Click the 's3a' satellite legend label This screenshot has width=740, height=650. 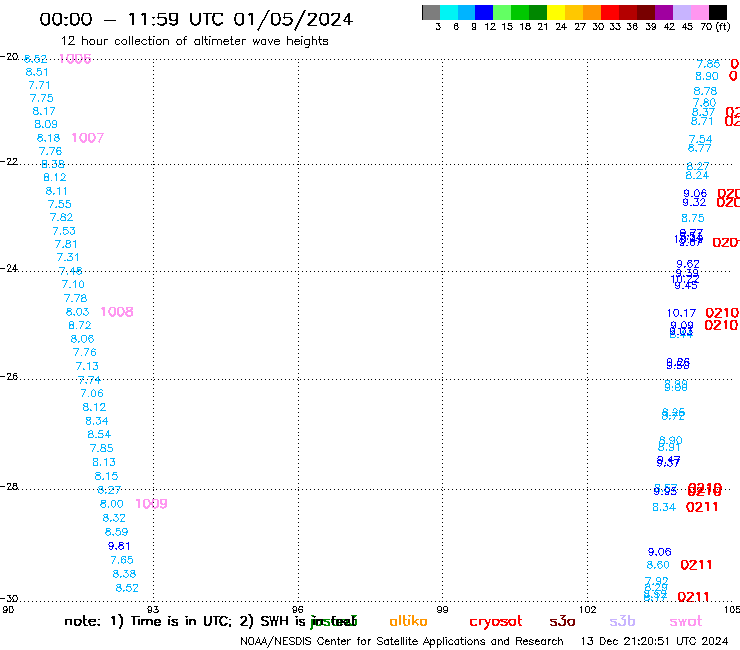coord(562,621)
